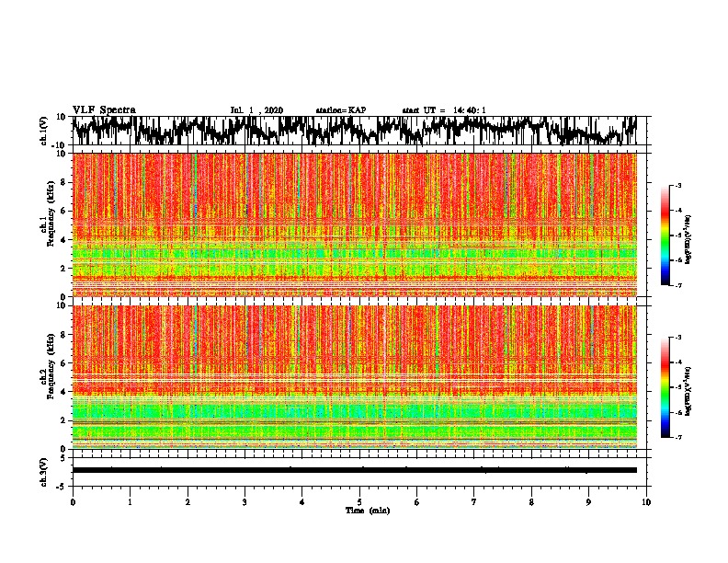
Task: Click the "ch.1(V)" waveform axis label
Action: [x=44, y=131]
